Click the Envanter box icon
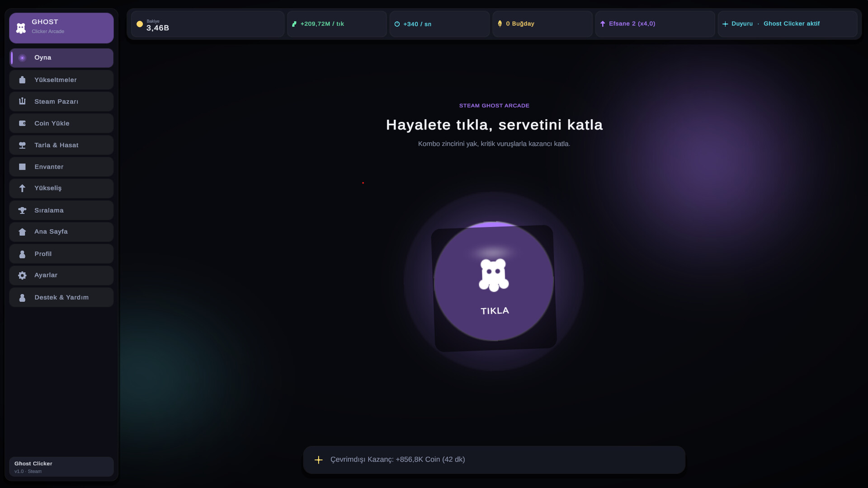Viewport: 868px width, 488px height. point(22,167)
